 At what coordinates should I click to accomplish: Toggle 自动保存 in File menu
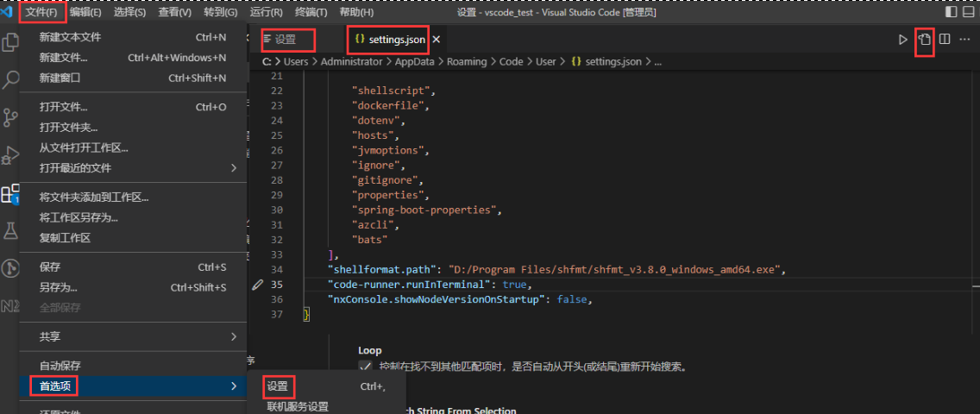[133, 366]
